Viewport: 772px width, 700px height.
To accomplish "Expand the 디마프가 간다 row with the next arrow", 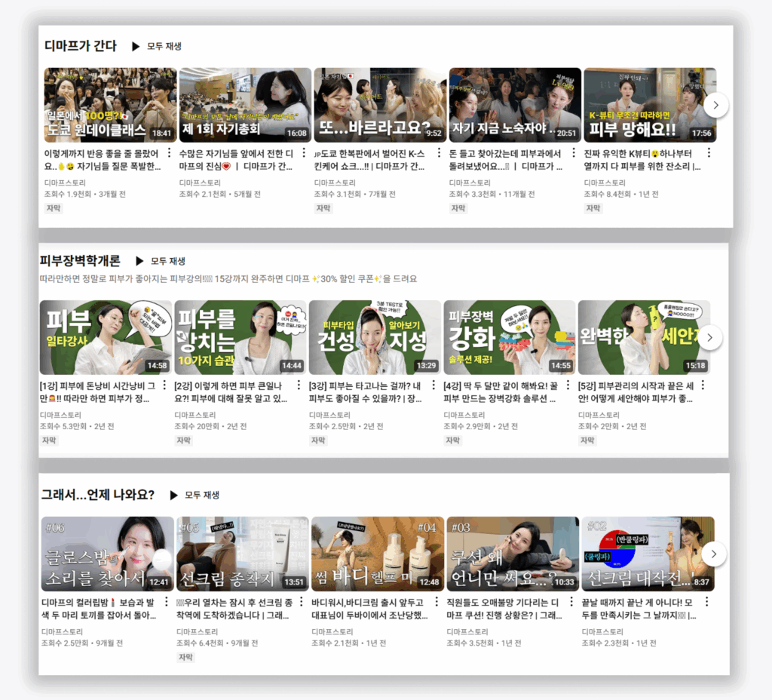I will click(x=715, y=106).
